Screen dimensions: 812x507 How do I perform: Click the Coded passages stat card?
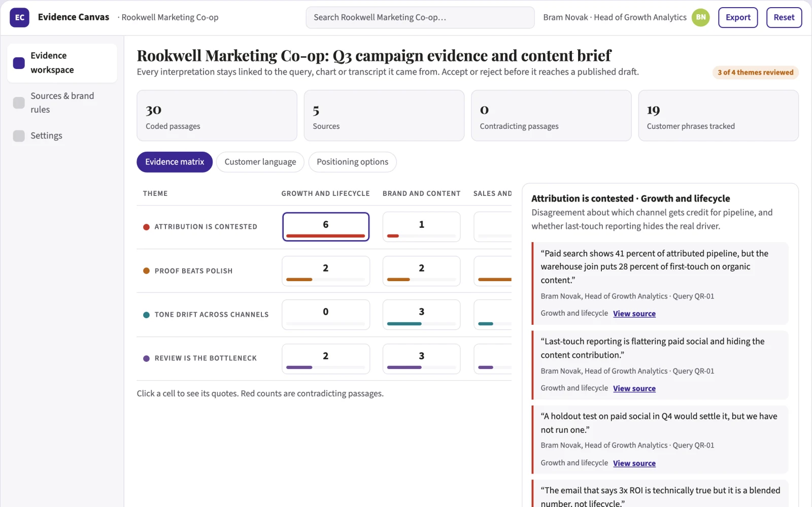(x=217, y=116)
